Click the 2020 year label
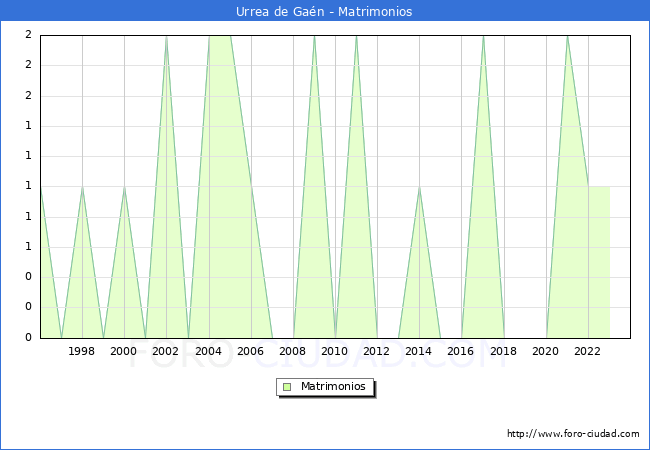This screenshot has height=450, width=650. (x=546, y=351)
